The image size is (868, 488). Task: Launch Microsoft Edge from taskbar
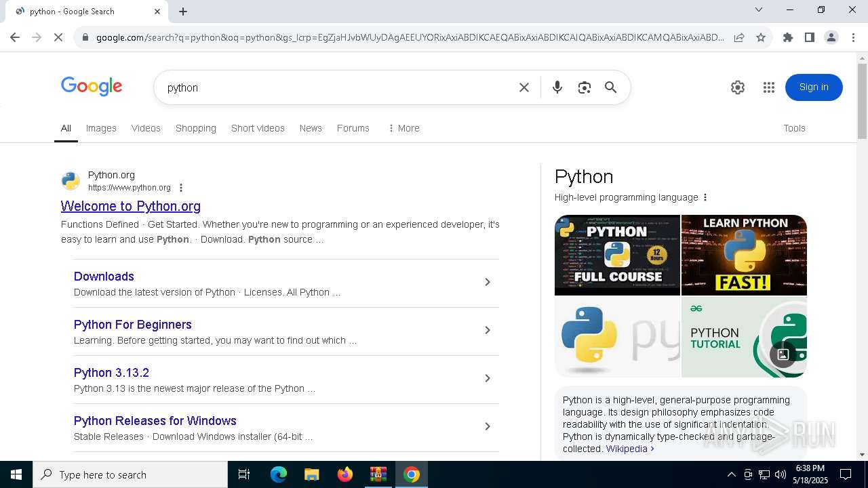click(x=279, y=474)
